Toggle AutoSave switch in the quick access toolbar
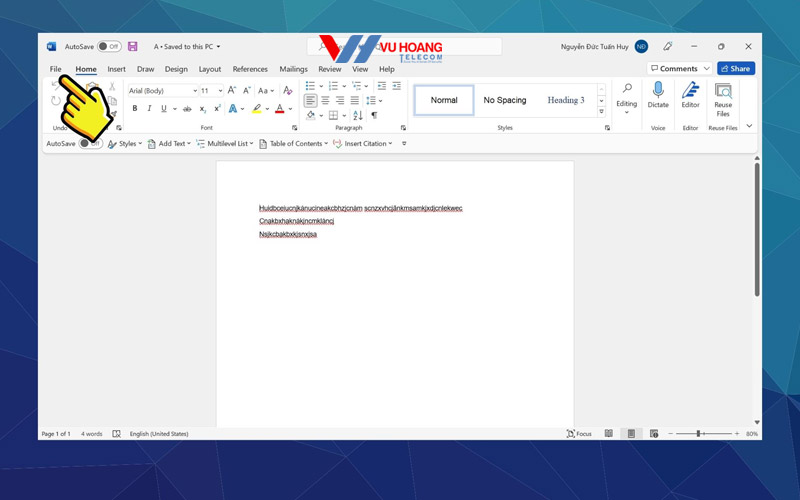Viewport: 800px width, 500px height. coord(90,144)
